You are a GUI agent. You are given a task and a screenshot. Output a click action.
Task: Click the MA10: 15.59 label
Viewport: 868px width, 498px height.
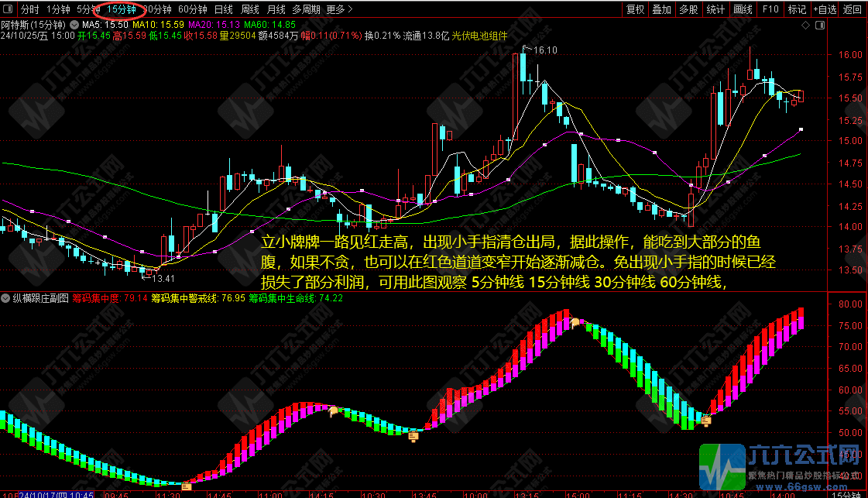pos(158,25)
